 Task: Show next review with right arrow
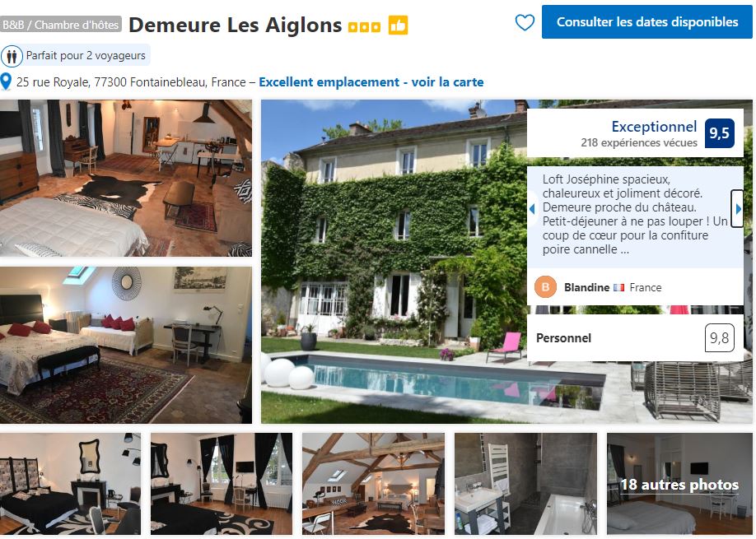click(737, 208)
